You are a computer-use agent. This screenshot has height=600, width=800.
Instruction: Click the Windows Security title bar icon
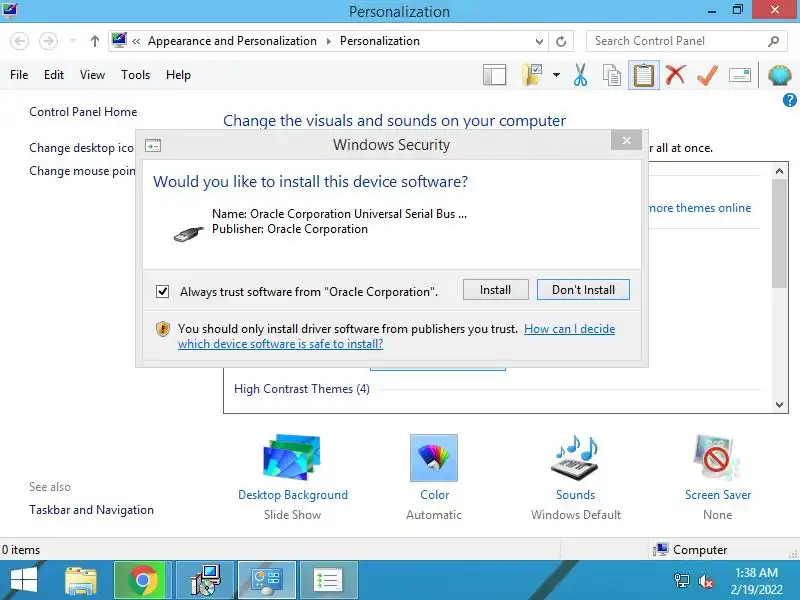153,146
